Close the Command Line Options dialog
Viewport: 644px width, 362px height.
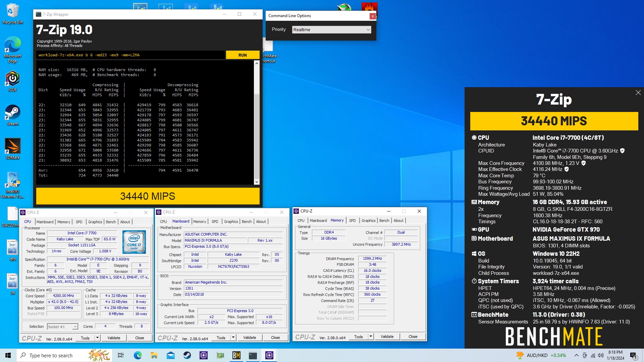point(372,16)
